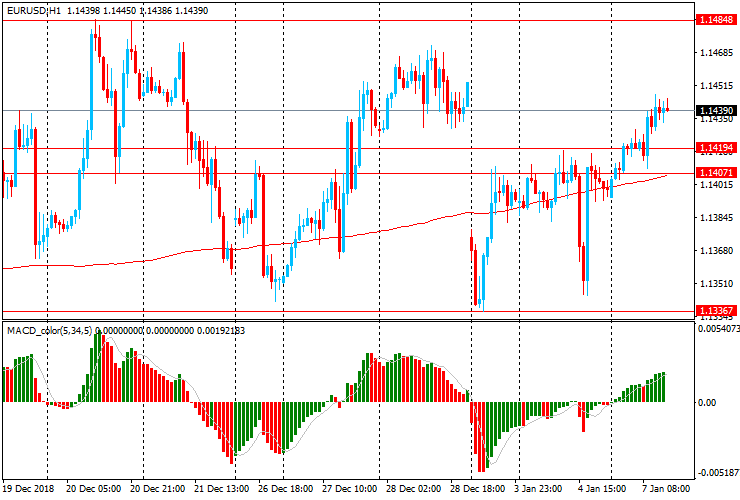Screen dimensions: 740x500
Task: Click the 26 Dec 18:00 time label
Action: point(286,489)
